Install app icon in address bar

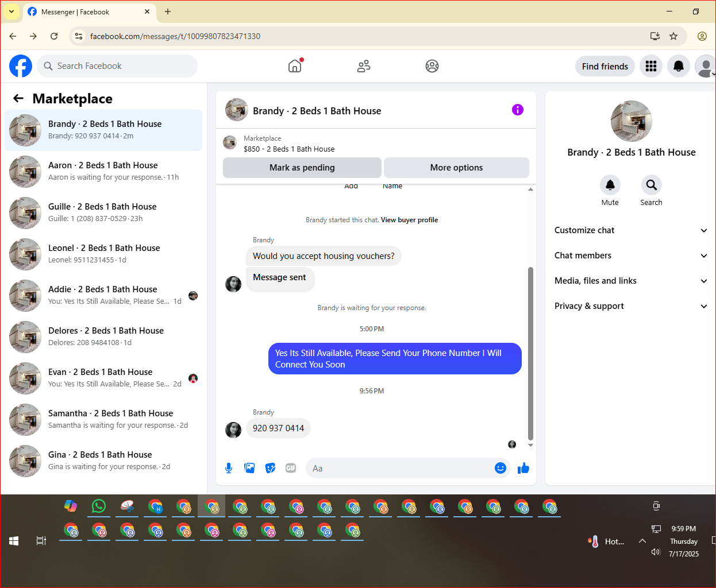point(655,36)
